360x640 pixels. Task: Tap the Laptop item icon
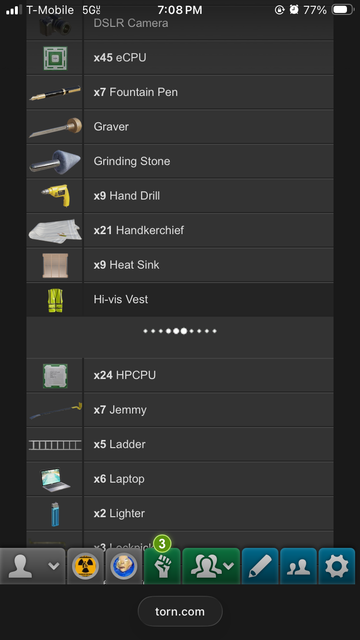55,479
